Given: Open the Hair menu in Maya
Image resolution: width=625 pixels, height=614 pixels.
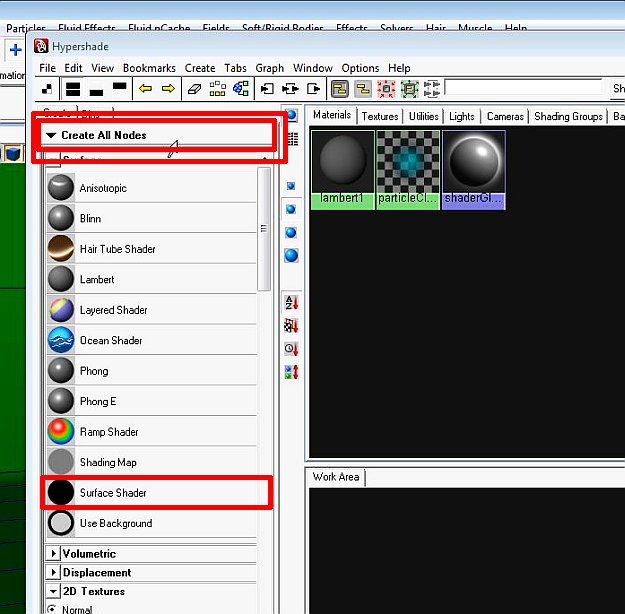Looking at the screenshot, I should [436, 28].
